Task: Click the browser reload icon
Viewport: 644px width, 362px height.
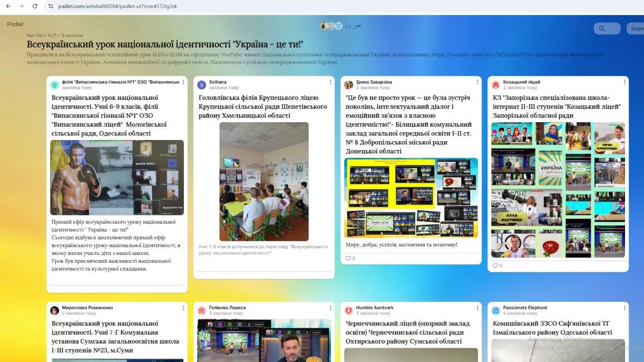Action: [35, 6]
